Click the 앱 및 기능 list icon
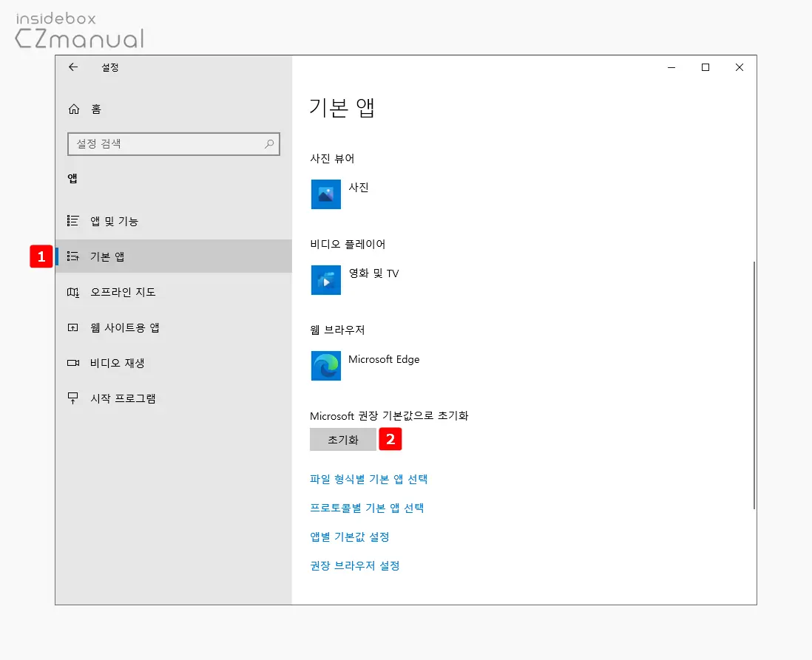The width and height of the screenshot is (812, 660). (73, 221)
